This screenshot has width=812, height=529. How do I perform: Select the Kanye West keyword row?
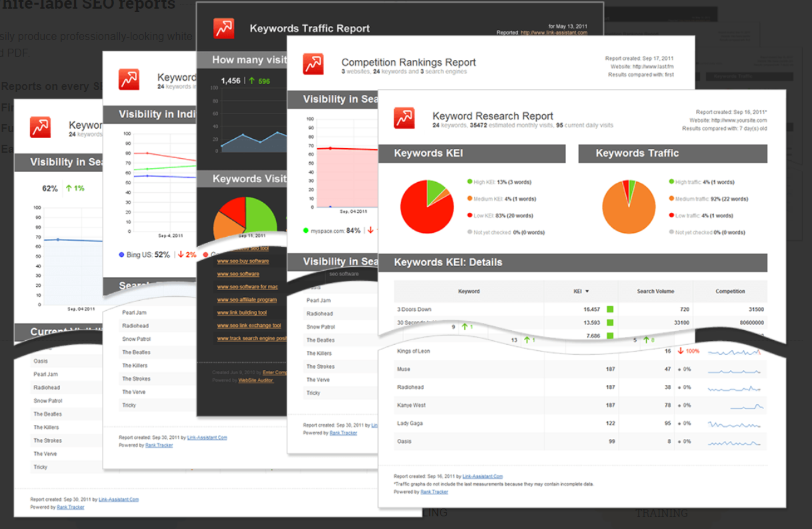pyautogui.click(x=581, y=405)
